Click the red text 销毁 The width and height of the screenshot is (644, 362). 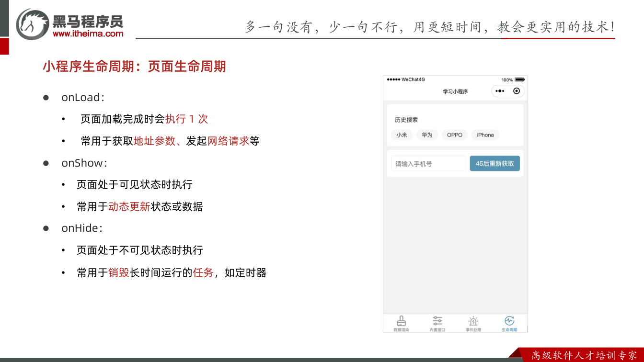119,272
